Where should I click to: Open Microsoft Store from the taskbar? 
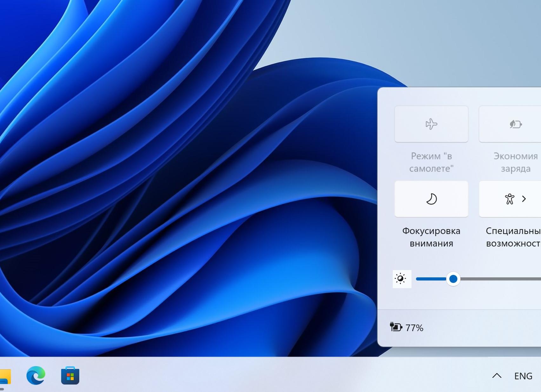(70, 376)
